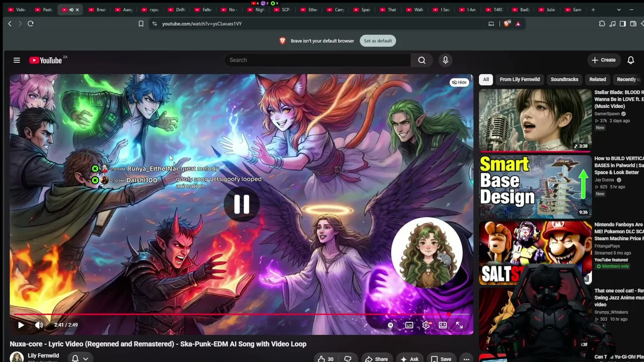
Task: Open the music note playlist icon in toolbar
Action: [x=612, y=24]
